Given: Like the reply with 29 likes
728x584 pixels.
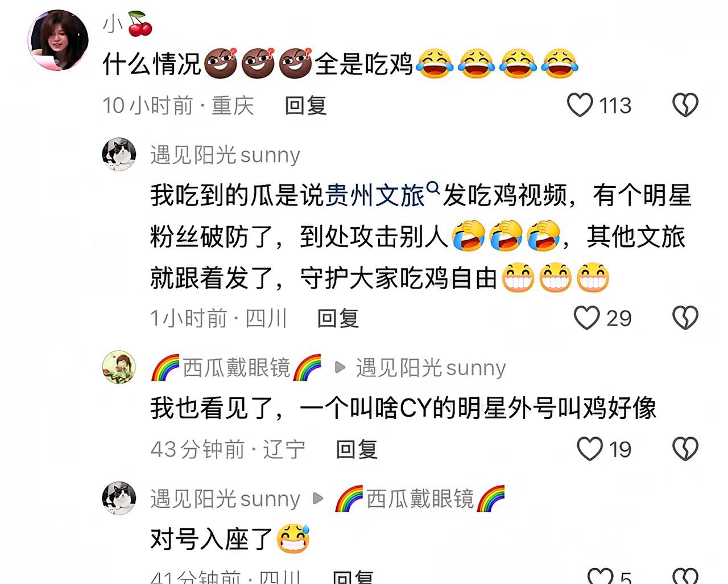Looking at the screenshot, I should click(x=586, y=318).
